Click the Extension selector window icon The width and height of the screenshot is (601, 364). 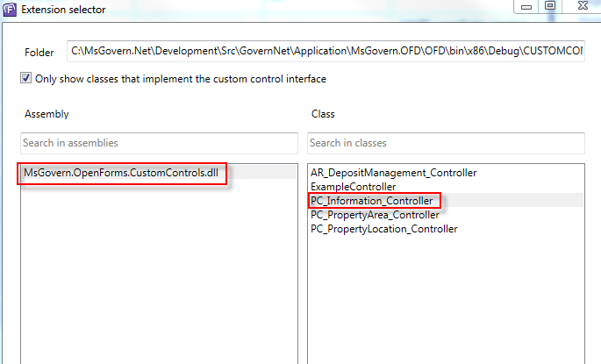[x=10, y=8]
